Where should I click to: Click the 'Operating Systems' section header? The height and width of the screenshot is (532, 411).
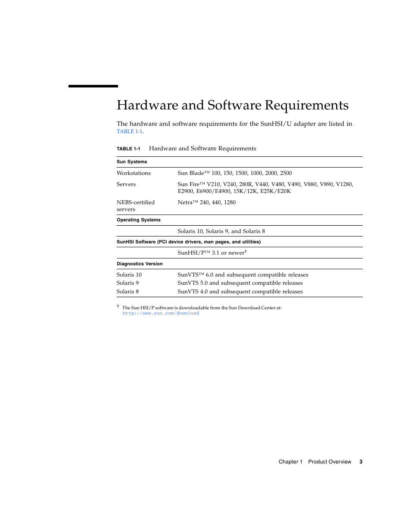[139, 220]
